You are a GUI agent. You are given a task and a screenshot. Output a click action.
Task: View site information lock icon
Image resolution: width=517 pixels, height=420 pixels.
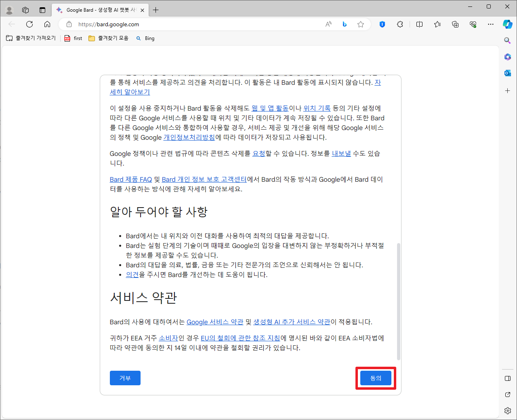[69, 24]
